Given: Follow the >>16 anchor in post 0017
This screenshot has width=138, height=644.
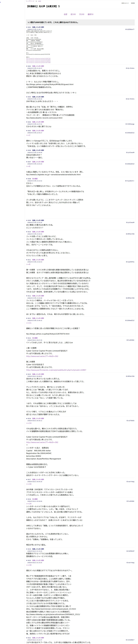Looking at the screenshot, I should [29, 484].
